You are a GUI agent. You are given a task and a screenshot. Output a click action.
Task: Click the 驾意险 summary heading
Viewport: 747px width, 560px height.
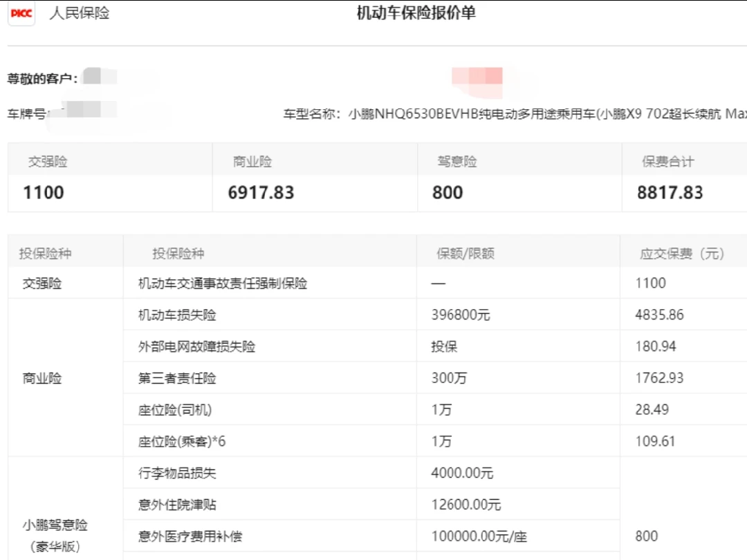tap(457, 162)
